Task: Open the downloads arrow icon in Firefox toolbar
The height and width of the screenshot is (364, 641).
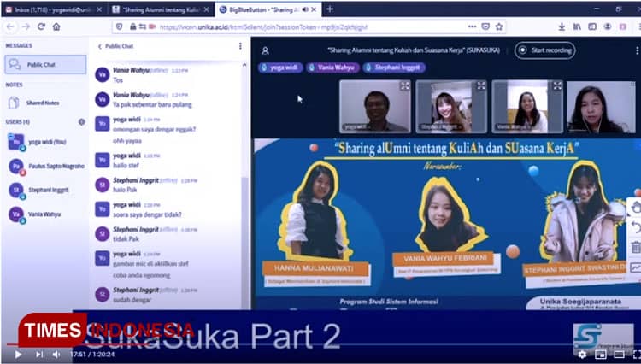Action: [562, 27]
